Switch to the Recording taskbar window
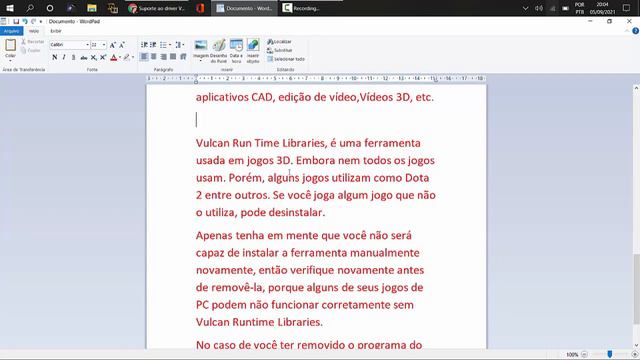The image size is (640, 360). pyautogui.click(x=311, y=8)
